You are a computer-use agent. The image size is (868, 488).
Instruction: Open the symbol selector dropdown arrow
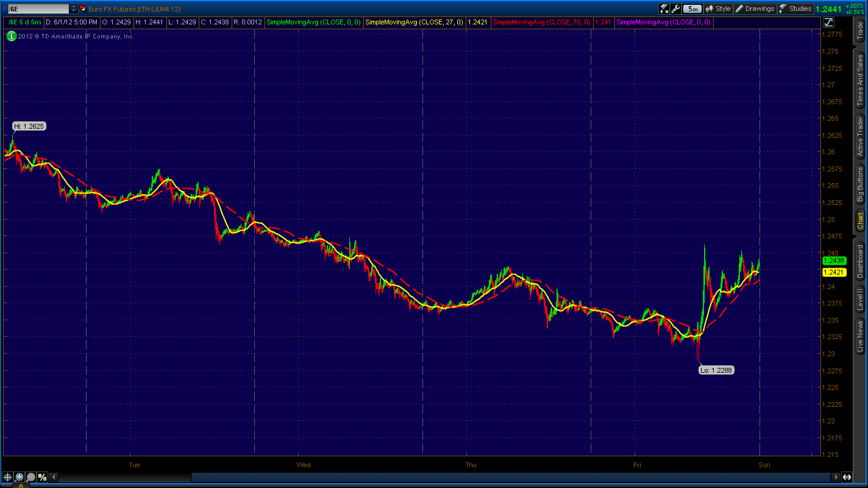[74, 9]
